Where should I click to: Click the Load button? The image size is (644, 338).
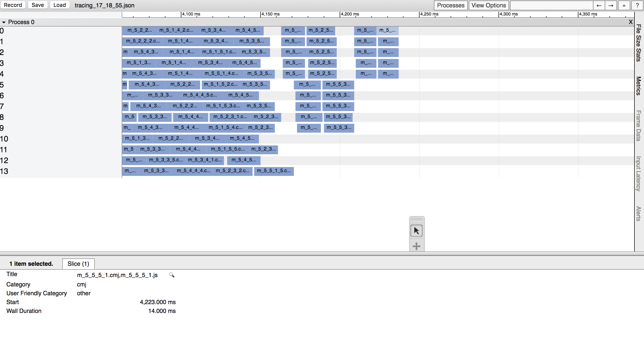point(59,5)
